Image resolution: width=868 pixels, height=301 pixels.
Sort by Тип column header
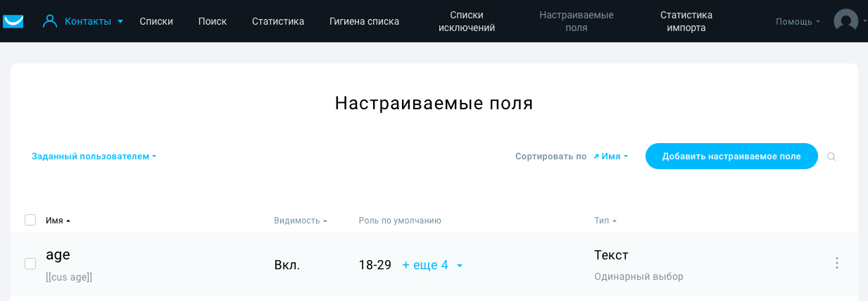[x=605, y=221]
